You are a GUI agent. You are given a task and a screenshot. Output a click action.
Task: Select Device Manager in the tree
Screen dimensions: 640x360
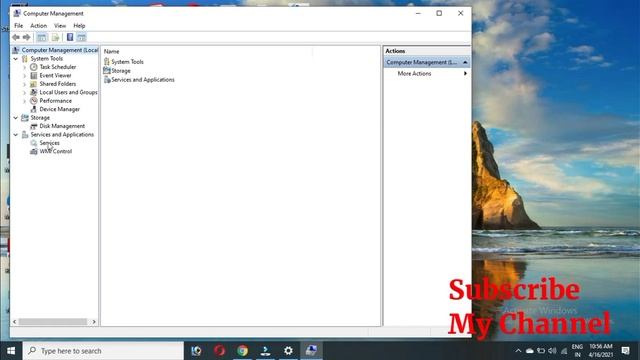point(60,109)
